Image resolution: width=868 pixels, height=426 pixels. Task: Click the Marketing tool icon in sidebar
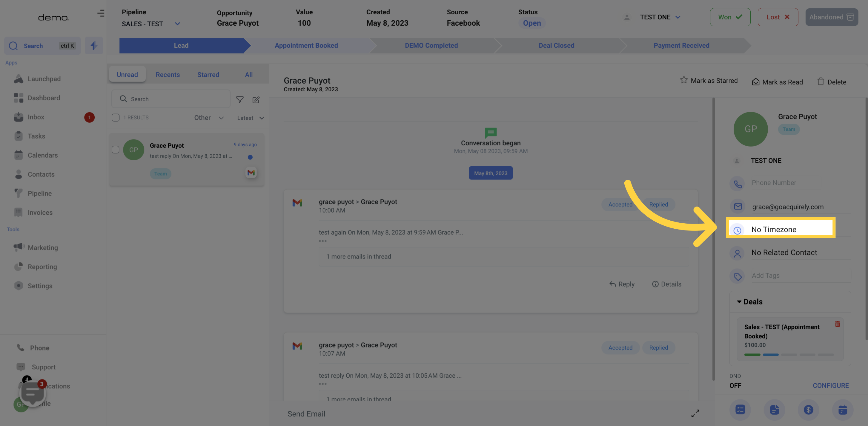19,248
